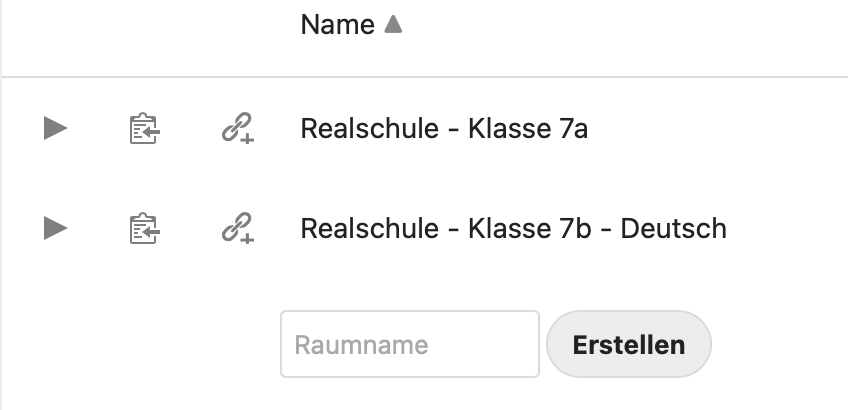The width and height of the screenshot is (848, 410).
Task: Select the Klasse 7a room name text
Action: click(x=444, y=128)
